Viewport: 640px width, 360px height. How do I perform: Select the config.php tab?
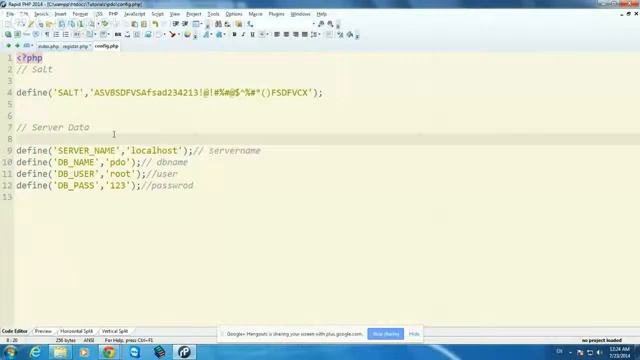click(x=107, y=46)
